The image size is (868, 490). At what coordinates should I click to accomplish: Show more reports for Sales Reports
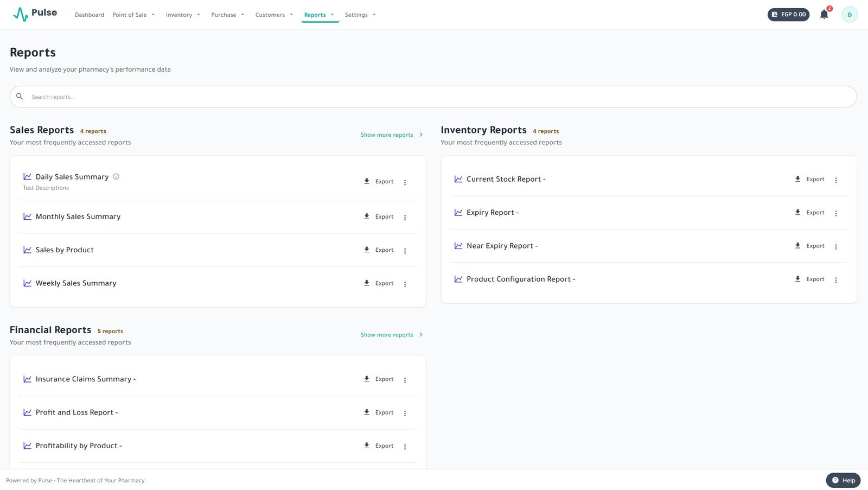coord(391,135)
